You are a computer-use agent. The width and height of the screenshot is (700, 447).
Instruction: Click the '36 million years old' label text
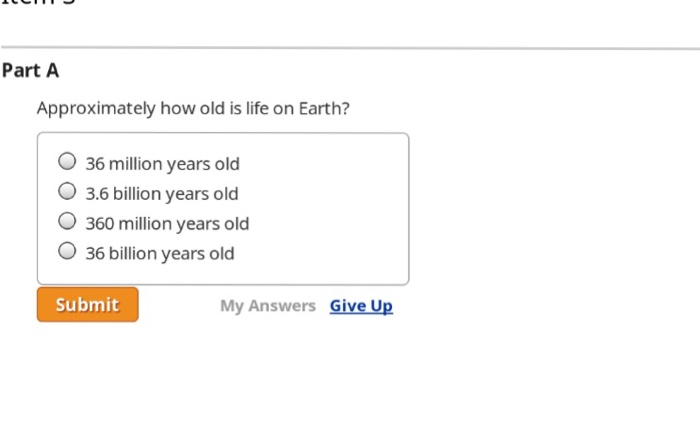(x=162, y=163)
